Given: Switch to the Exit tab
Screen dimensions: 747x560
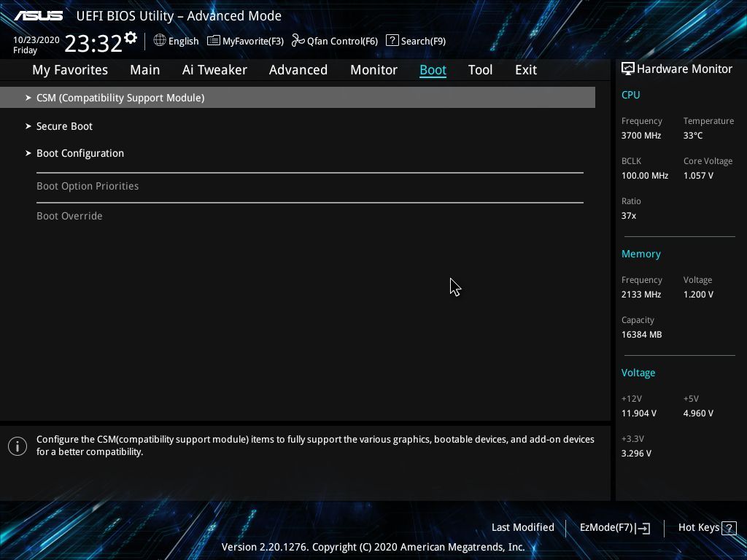Looking at the screenshot, I should coord(526,70).
